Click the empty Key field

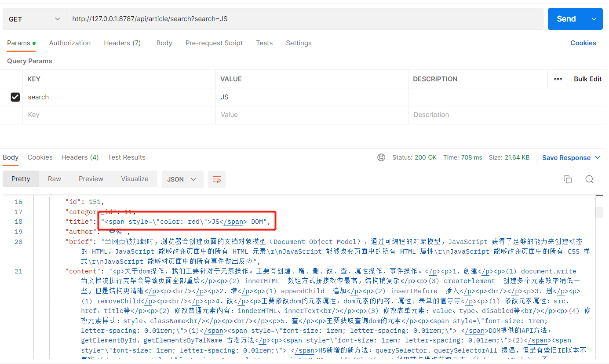pos(119,115)
